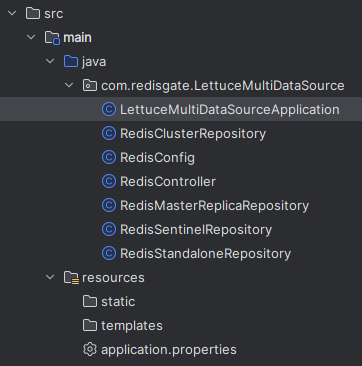Select LettuceMultiDataSourceApplication class name
The width and height of the screenshot is (362, 366).
230,110
